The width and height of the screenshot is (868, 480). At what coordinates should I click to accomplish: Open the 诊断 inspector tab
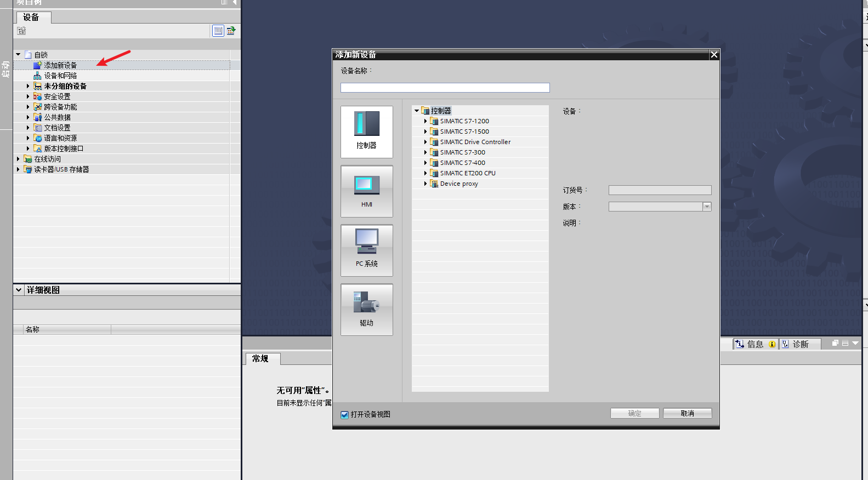pos(801,344)
